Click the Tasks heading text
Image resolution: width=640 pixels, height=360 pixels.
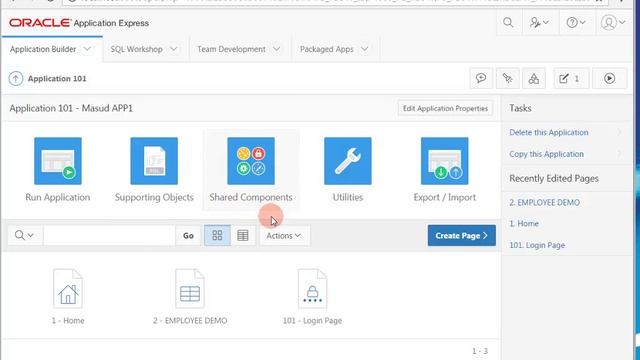520,108
